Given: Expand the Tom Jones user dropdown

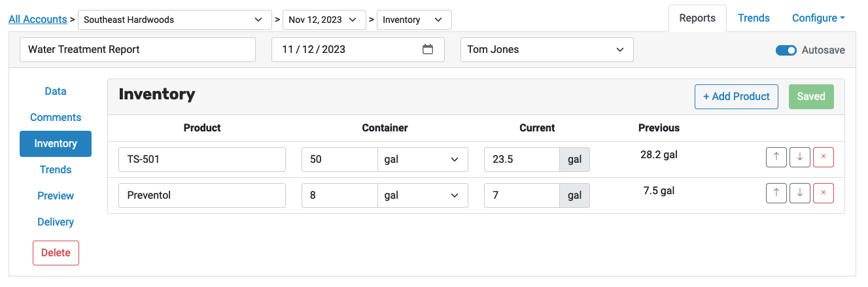Looking at the screenshot, I should coord(547,50).
